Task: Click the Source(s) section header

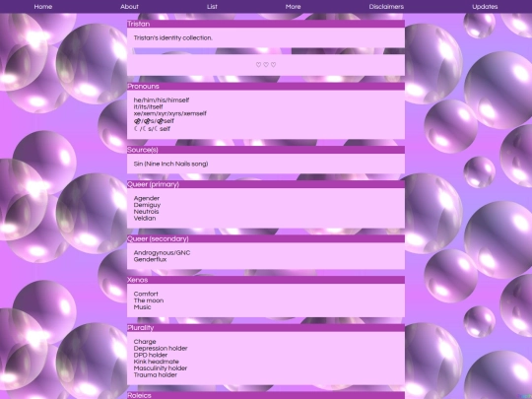Action: 266,150
